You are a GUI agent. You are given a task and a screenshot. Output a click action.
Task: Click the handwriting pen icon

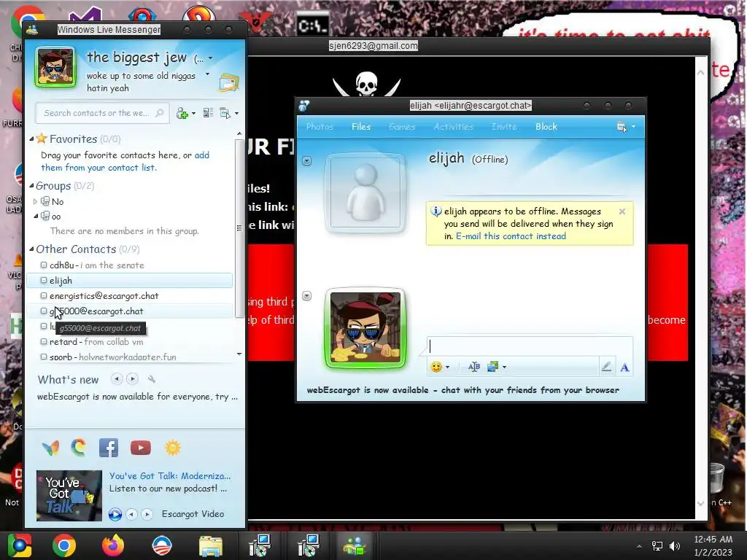pos(606,366)
